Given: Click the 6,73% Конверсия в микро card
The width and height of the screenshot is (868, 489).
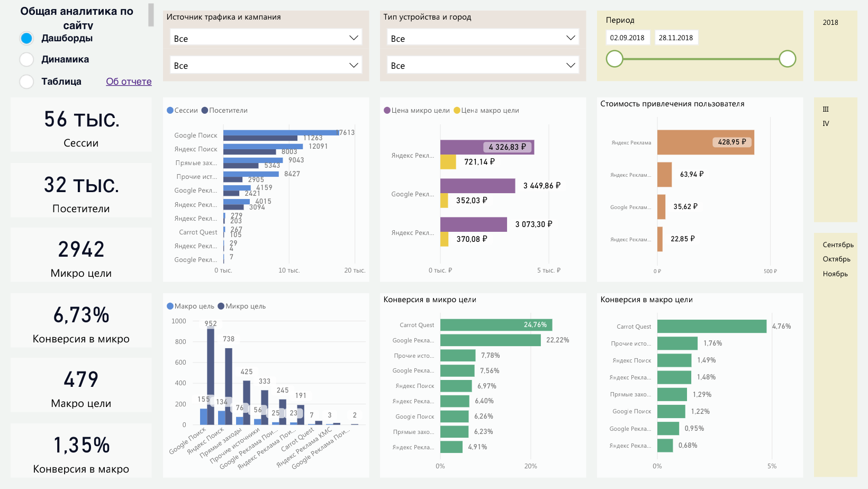Looking at the screenshot, I should pyautogui.click(x=81, y=320).
